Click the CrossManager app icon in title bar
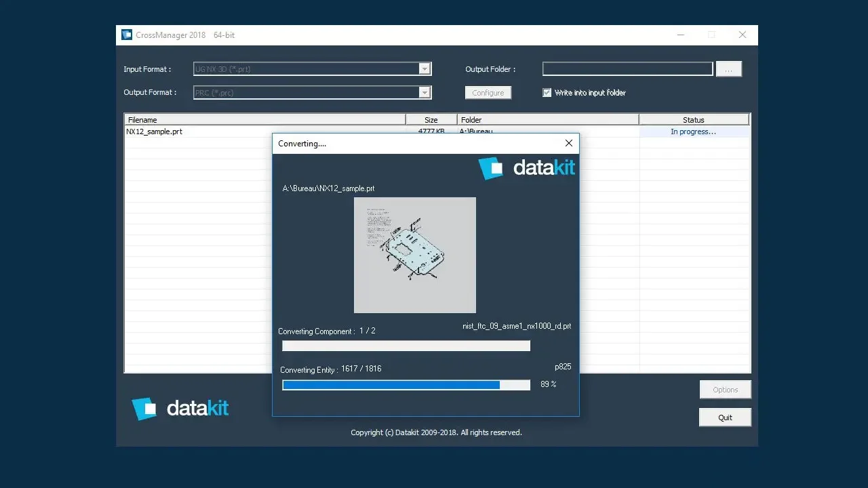The height and width of the screenshot is (488, 868). coord(127,35)
